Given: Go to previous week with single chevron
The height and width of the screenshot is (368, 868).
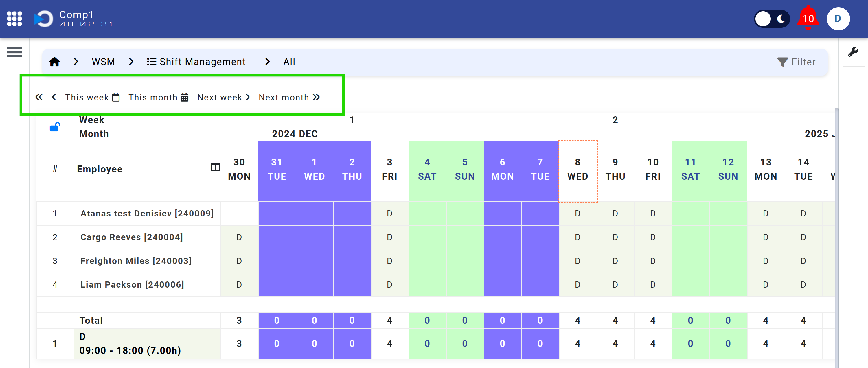Looking at the screenshot, I should tap(54, 97).
